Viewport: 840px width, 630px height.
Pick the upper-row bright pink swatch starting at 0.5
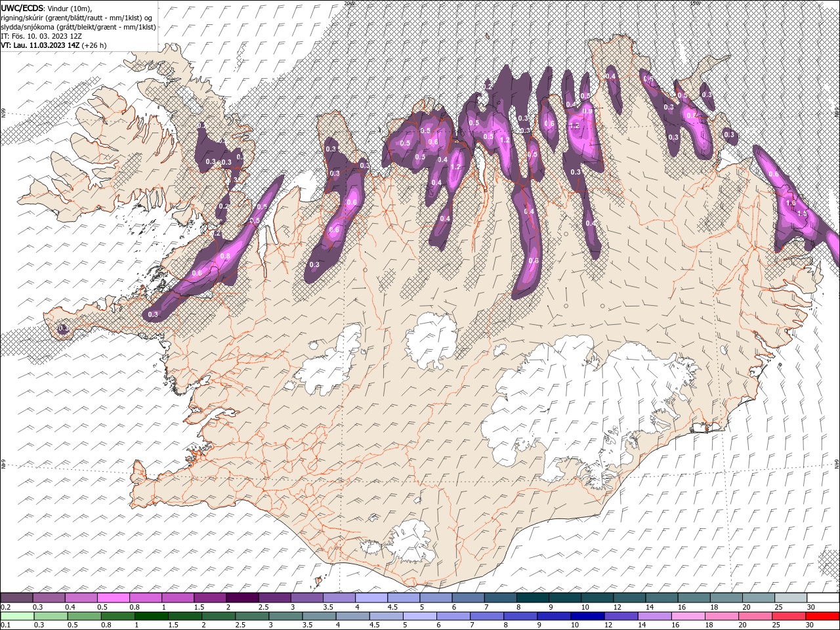[x=113, y=598]
